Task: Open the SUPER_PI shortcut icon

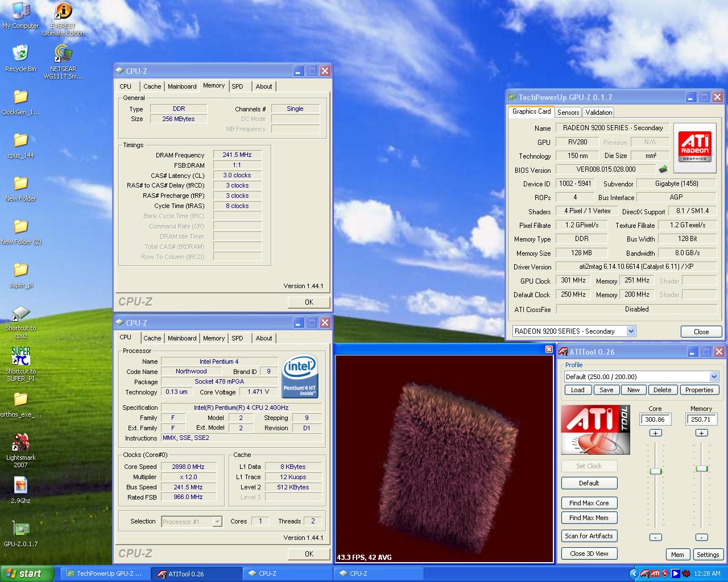Action: pyautogui.click(x=20, y=356)
